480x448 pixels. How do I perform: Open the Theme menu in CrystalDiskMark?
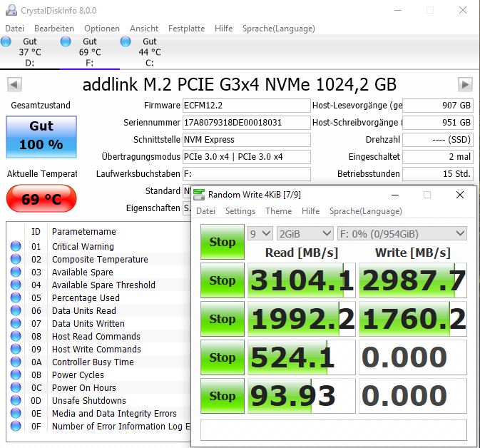point(279,211)
